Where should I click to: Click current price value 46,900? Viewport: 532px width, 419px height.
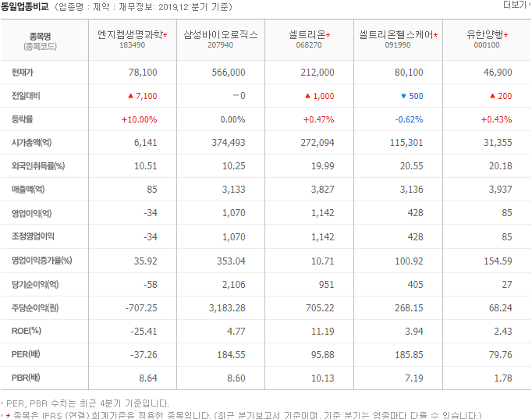click(x=498, y=73)
